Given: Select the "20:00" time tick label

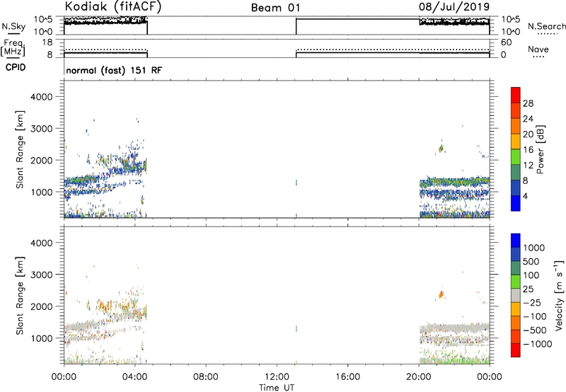Looking at the screenshot, I should click(x=419, y=377).
